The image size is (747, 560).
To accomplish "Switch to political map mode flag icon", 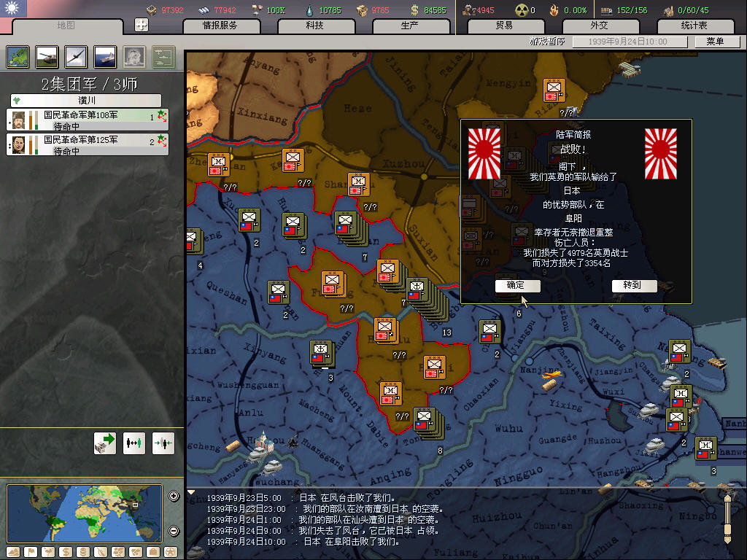I will [x=31, y=552].
